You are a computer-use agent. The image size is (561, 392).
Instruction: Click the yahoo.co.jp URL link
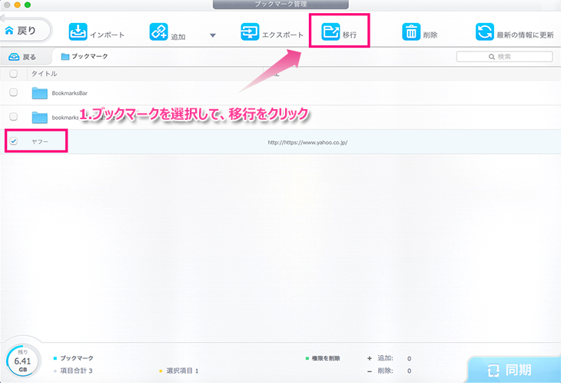(x=307, y=142)
